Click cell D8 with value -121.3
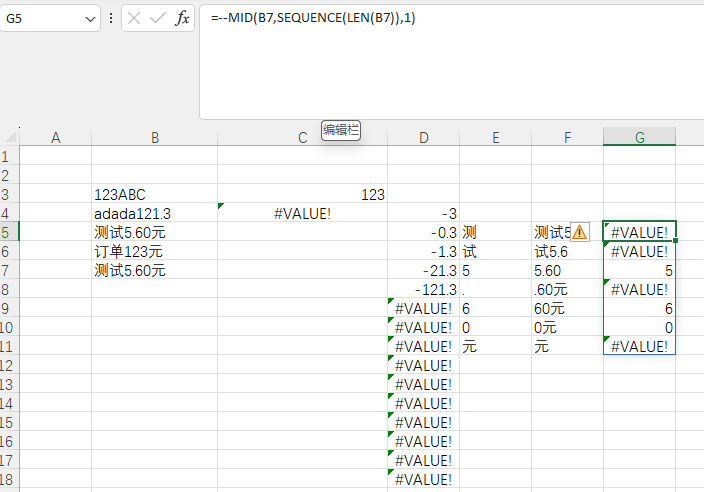The image size is (704, 492). (423, 289)
